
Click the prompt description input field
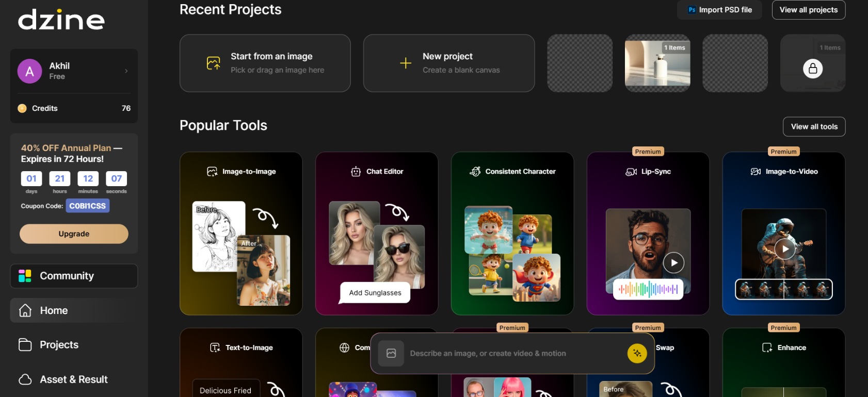click(x=512, y=354)
